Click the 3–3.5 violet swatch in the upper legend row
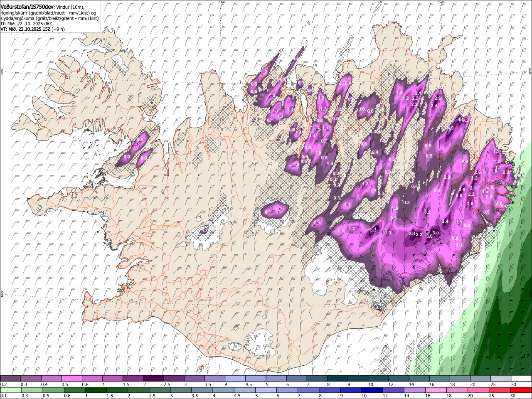The image size is (532, 399). (x=194, y=379)
